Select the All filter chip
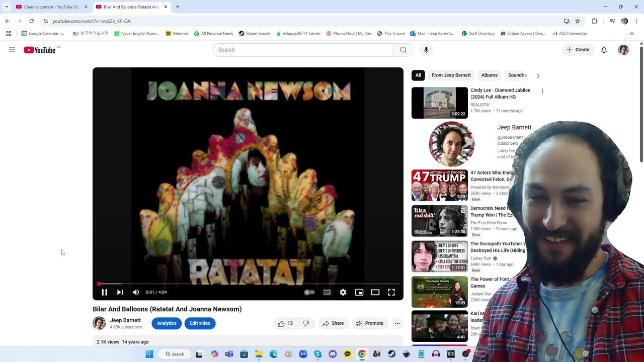Screen dimensions: 644x362 pos(418,75)
